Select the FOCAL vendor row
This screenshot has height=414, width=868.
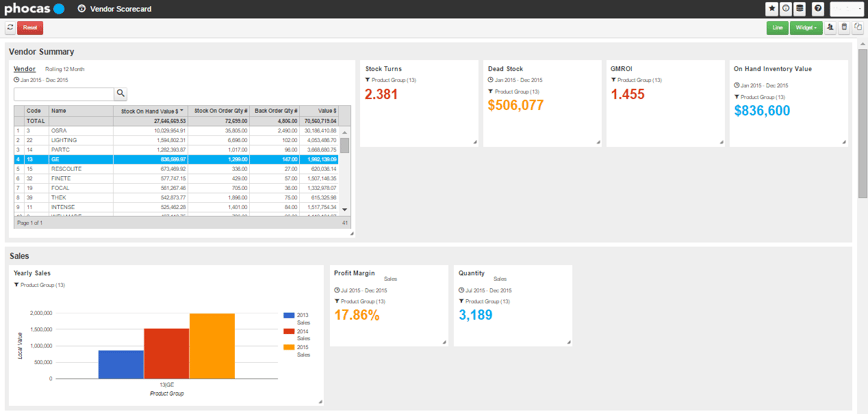click(175, 188)
